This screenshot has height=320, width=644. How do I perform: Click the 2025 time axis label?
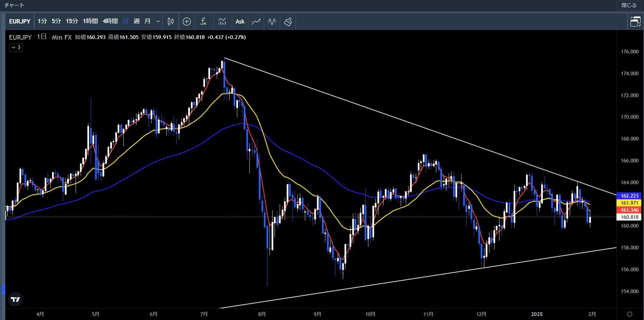click(x=536, y=314)
